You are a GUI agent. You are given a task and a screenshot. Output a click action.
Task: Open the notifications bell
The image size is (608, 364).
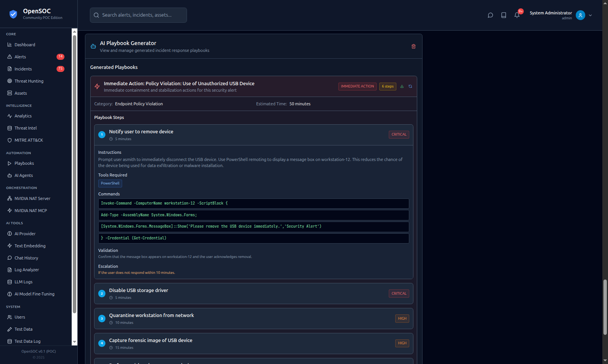517,15
